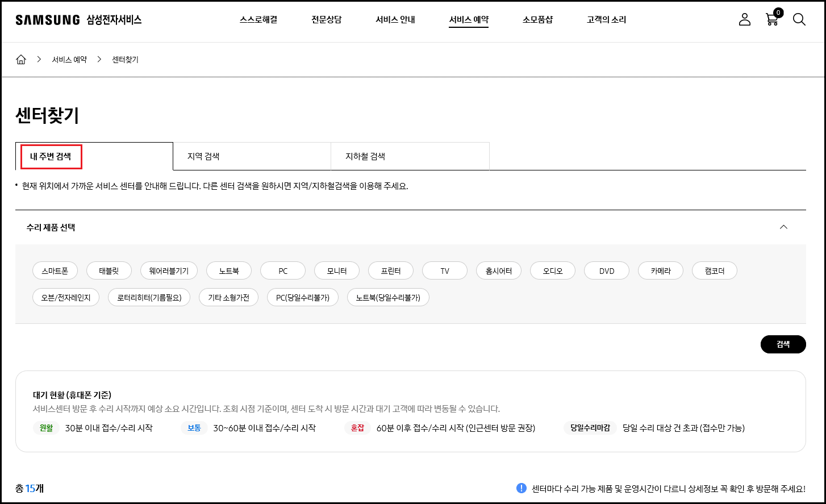
Task: Click the 수리 제품 선택 heading
Action: [x=51, y=227]
